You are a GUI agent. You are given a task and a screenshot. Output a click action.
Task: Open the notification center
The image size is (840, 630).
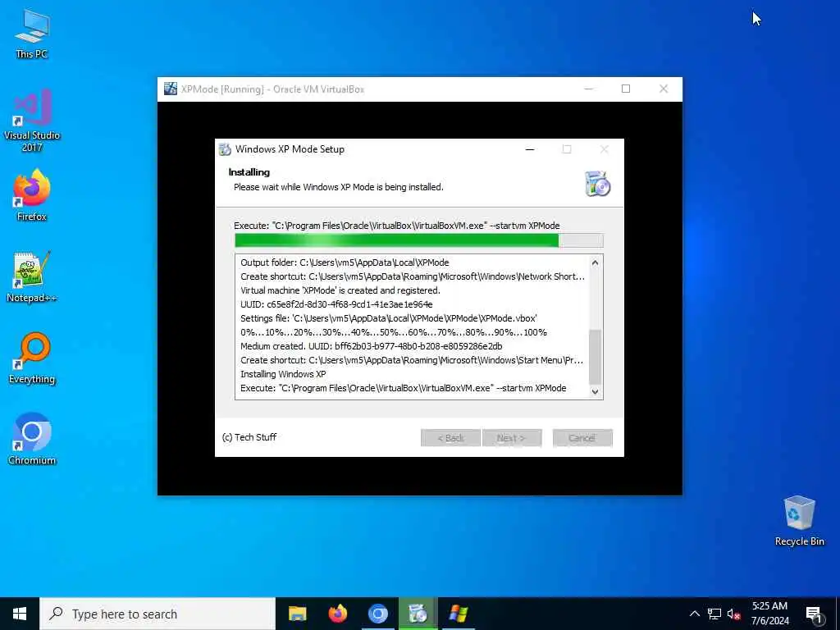click(814, 614)
